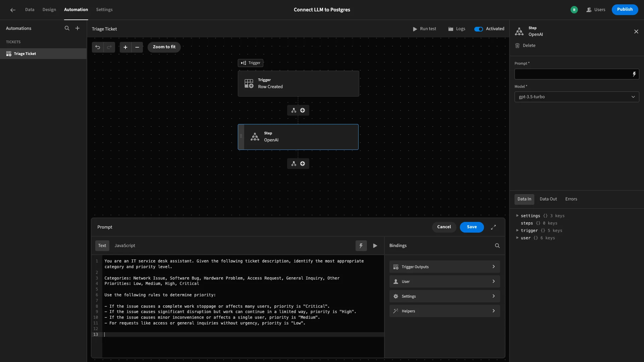The width and height of the screenshot is (644, 362).
Task: Open bindings via Prompt field lightning icon
Action: coord(634,74)
